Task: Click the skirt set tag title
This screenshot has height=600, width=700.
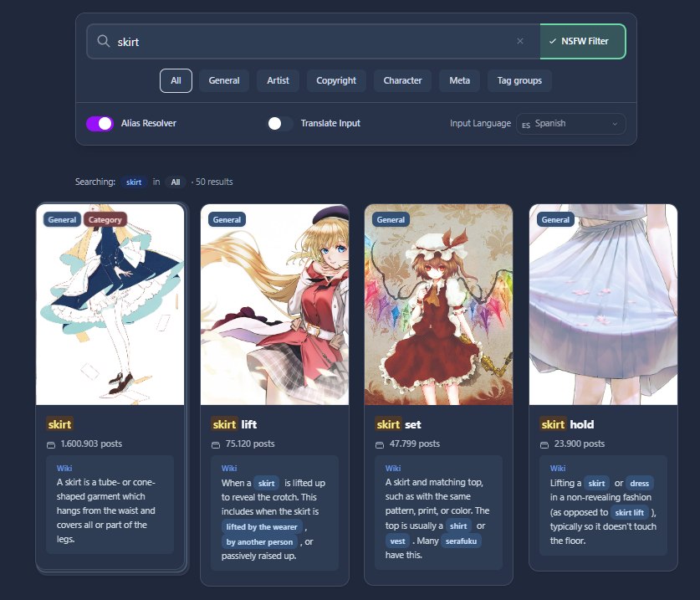Action: coord(398,424)
